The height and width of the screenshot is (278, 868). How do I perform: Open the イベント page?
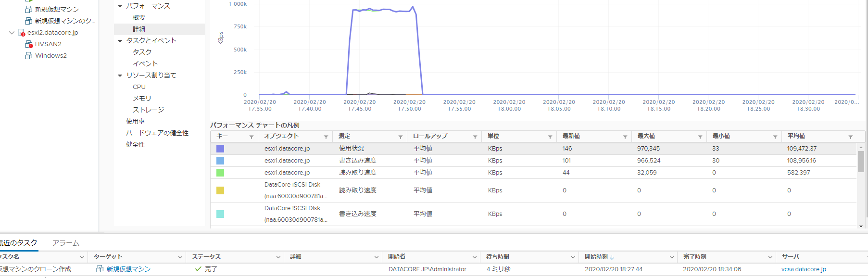tap(145, 63)
